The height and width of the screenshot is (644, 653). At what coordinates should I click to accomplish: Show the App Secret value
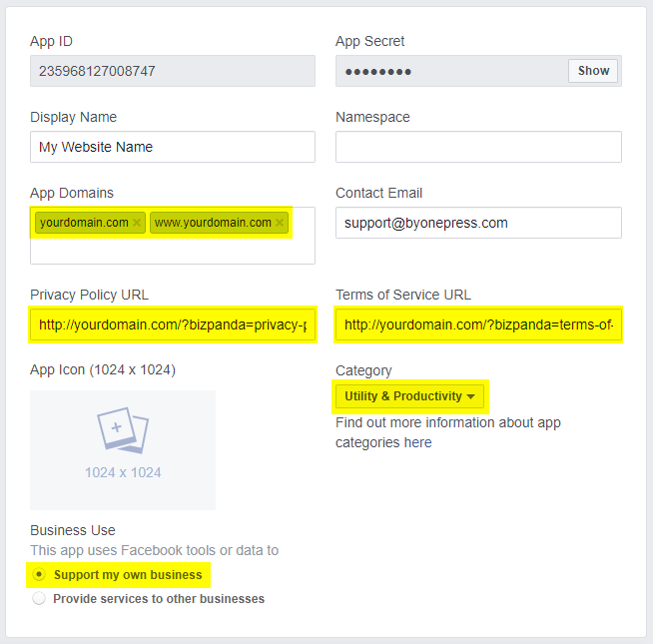pos(593,71)
